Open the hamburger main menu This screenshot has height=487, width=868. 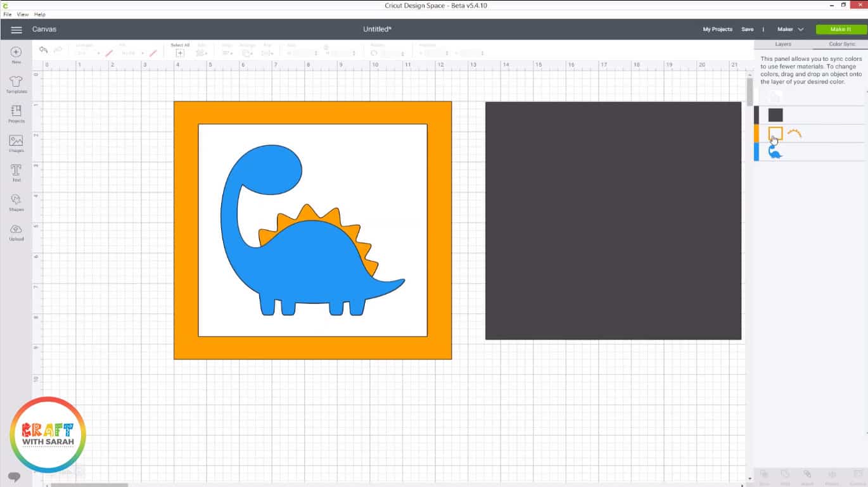point(16,30)
